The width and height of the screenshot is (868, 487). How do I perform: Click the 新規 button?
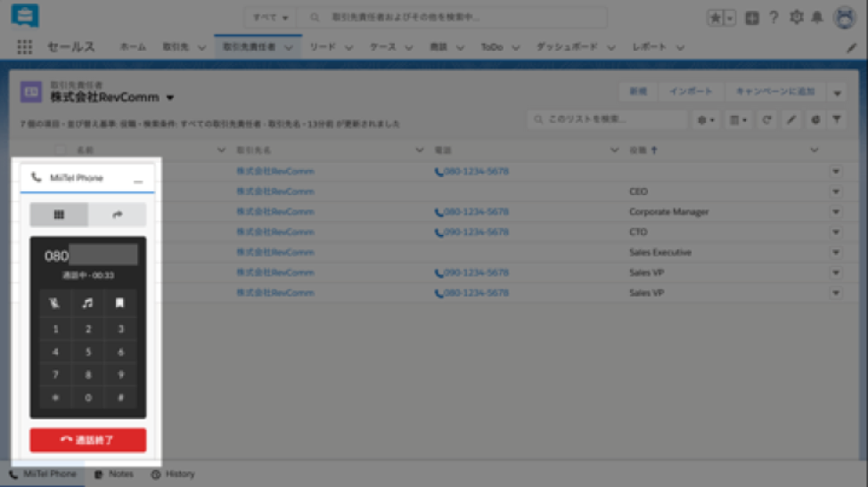pos(638,92)
